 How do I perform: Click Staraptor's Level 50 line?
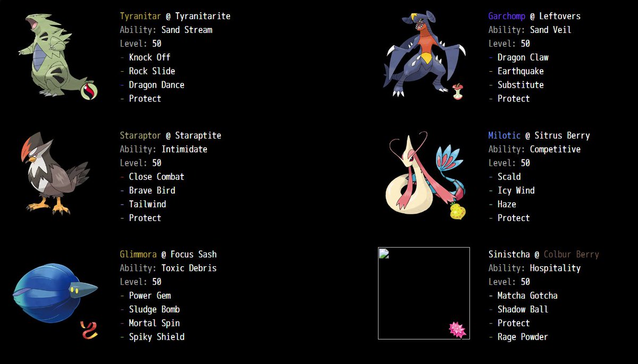coord(140,163)
